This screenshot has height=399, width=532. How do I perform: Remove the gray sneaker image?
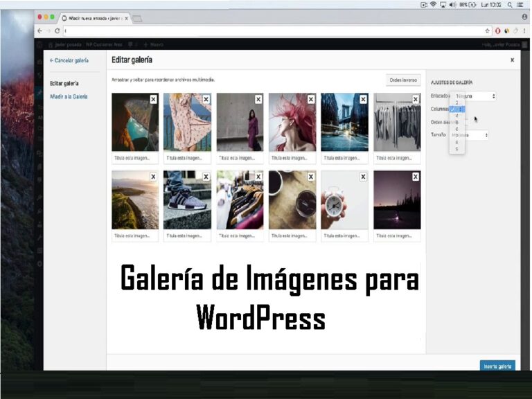pyautogui.click(x=206, y=177)
